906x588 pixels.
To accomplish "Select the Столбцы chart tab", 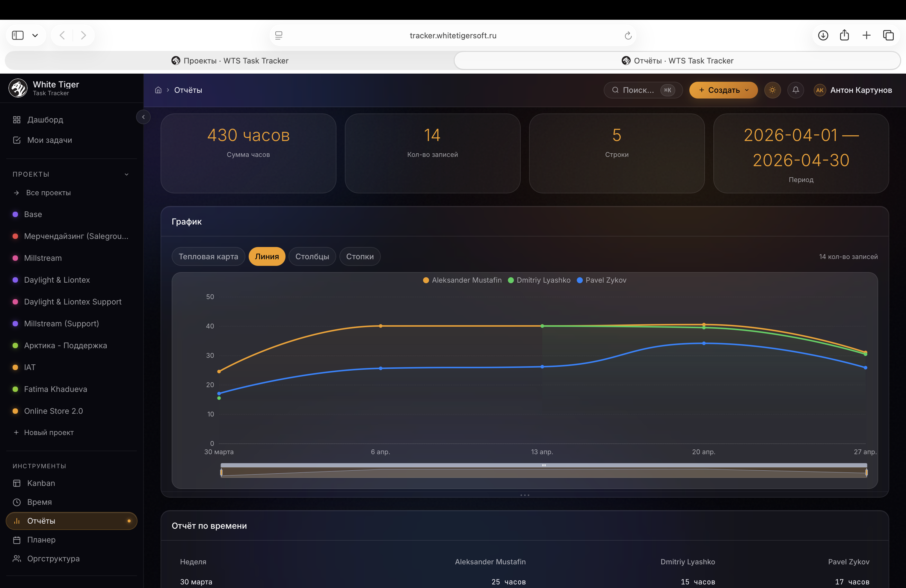I will coord(312,257).
